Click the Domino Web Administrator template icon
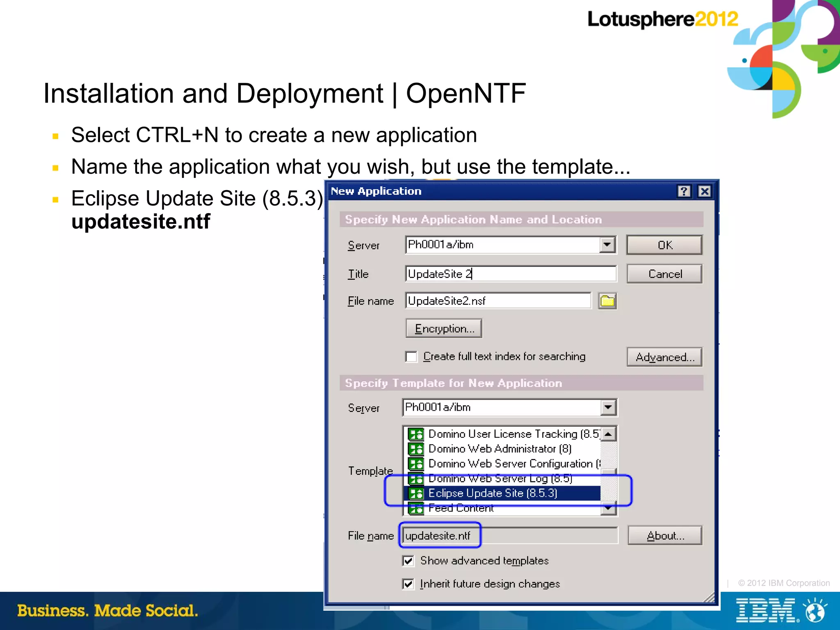 415,449
